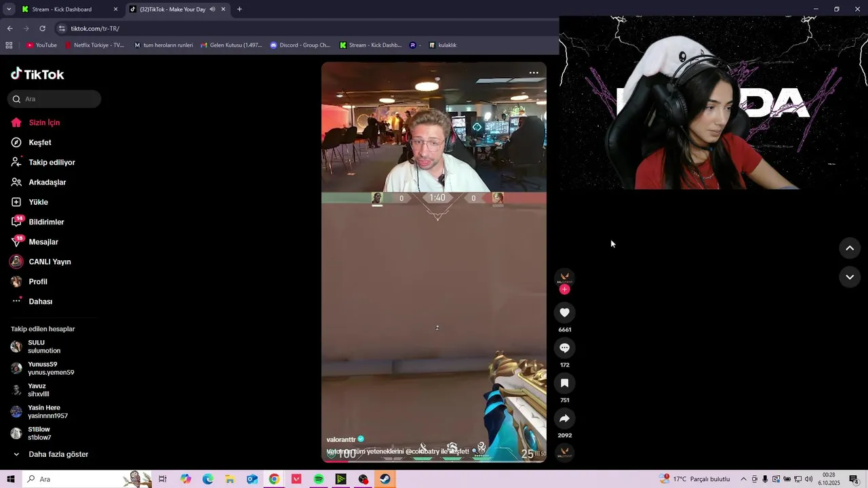Image resolution: width=868 pixels, height=488 pixels.
Task: Open Steam from the taskbar
Action: click(x=385, y=479)
